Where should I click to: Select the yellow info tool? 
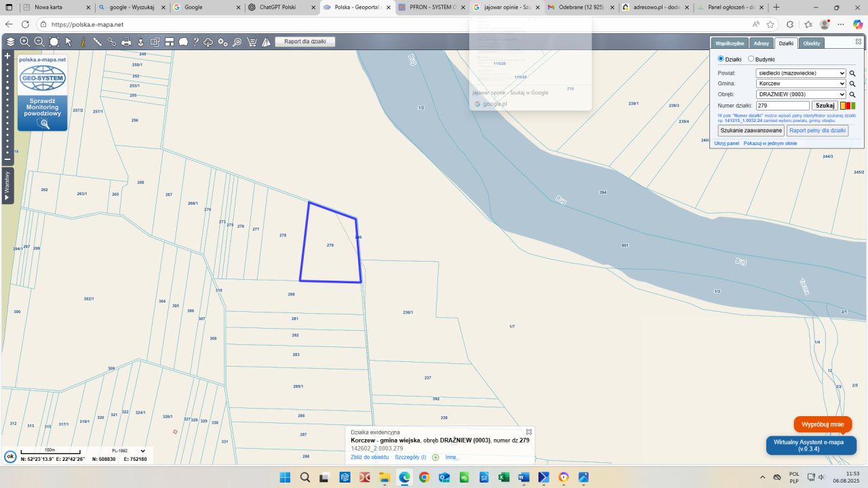coord(83,42)
